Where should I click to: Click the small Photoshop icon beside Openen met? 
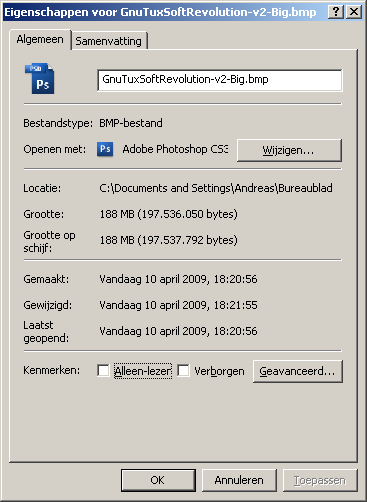click(105, 149)
